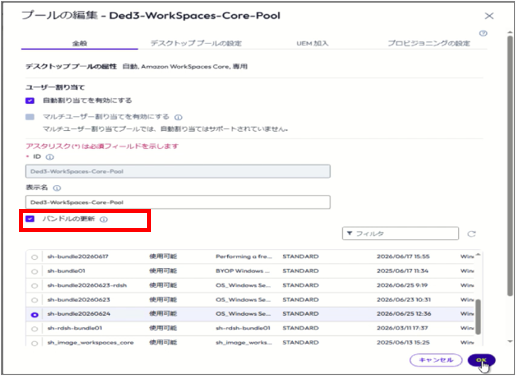Screen dimensions: 517x377
Task: Open the プロビジョニングの設定 tab
Action: pos(429,43)
